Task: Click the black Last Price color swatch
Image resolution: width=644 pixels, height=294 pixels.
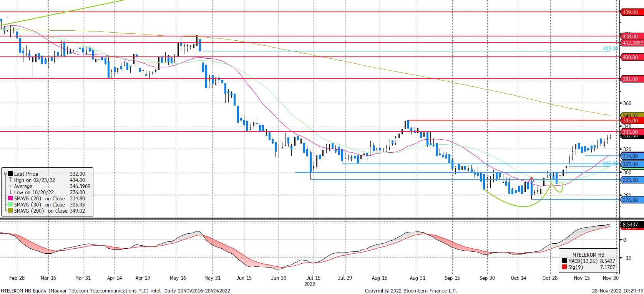Action: click(10, 174)
